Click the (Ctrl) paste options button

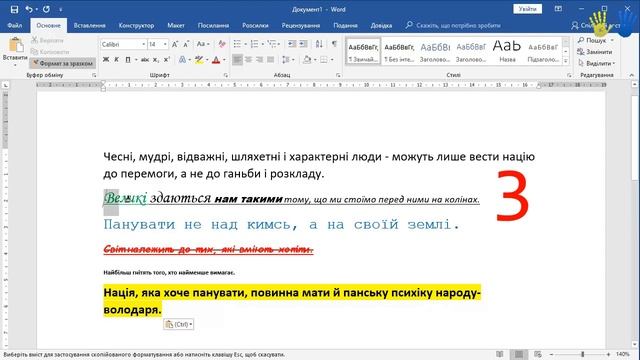[x=179, y=324]
